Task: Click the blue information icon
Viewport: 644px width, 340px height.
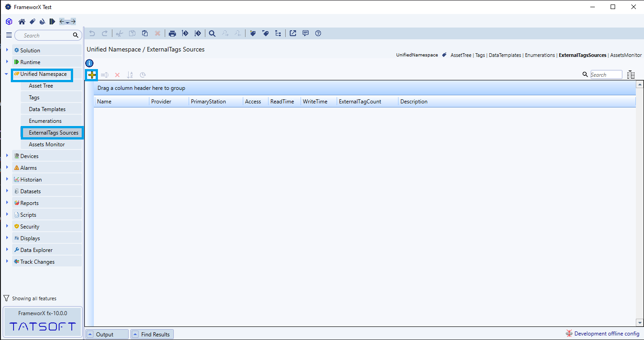Action: (x=89, y=63)
